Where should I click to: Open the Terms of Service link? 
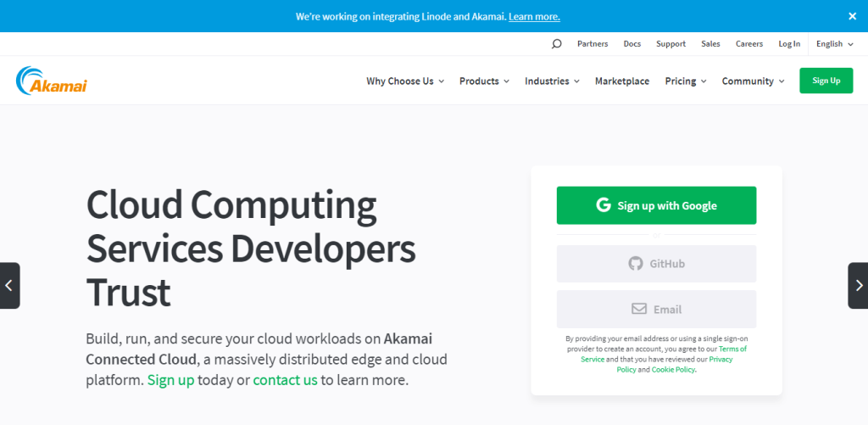[x=664, y=354]
